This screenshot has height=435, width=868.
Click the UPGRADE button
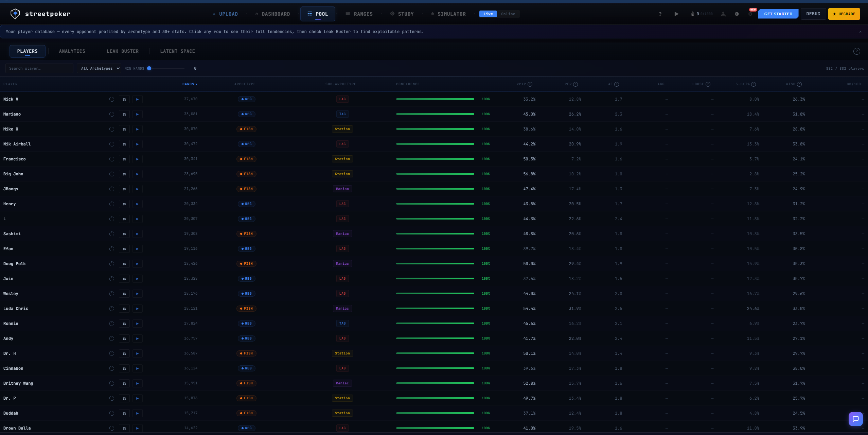click(844, 14)
